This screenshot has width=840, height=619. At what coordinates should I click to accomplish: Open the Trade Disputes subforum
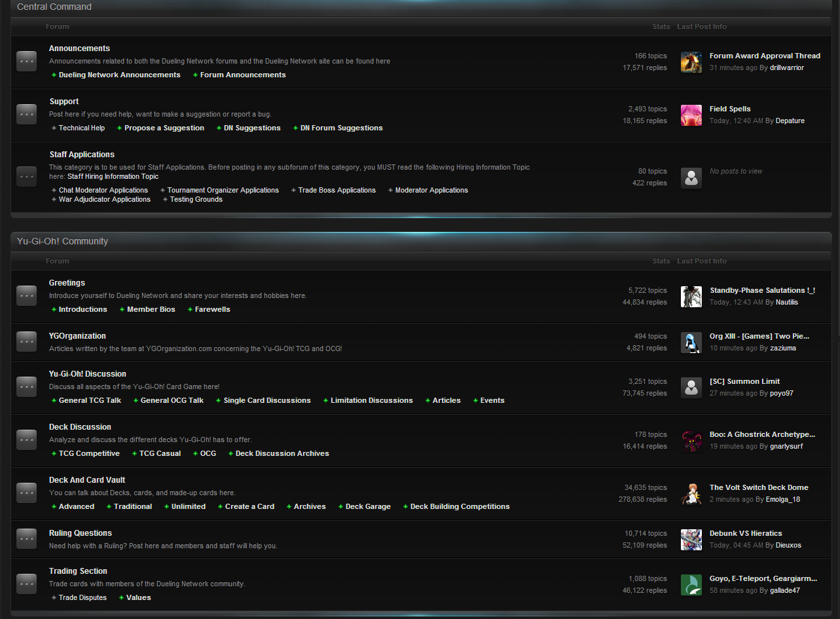point(82,597)
